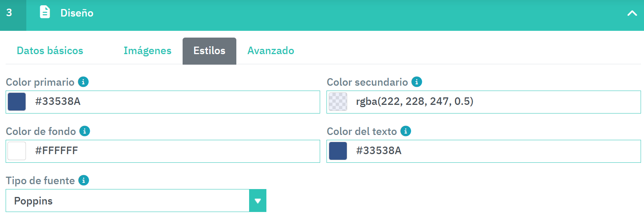Go to the Avanzado tab
Viewport: 644px width, 218px height.
(x=271, y=51)
